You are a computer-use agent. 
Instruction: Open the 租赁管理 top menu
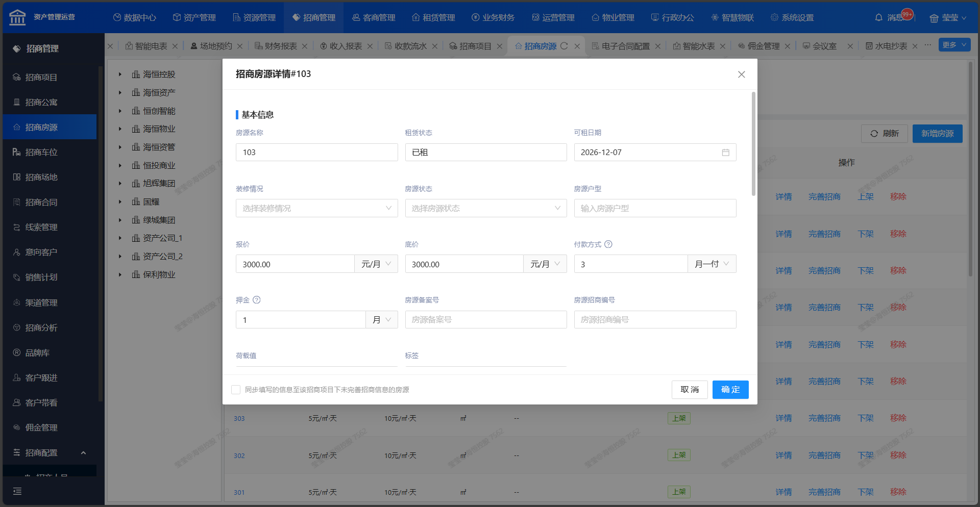[433, 17]
